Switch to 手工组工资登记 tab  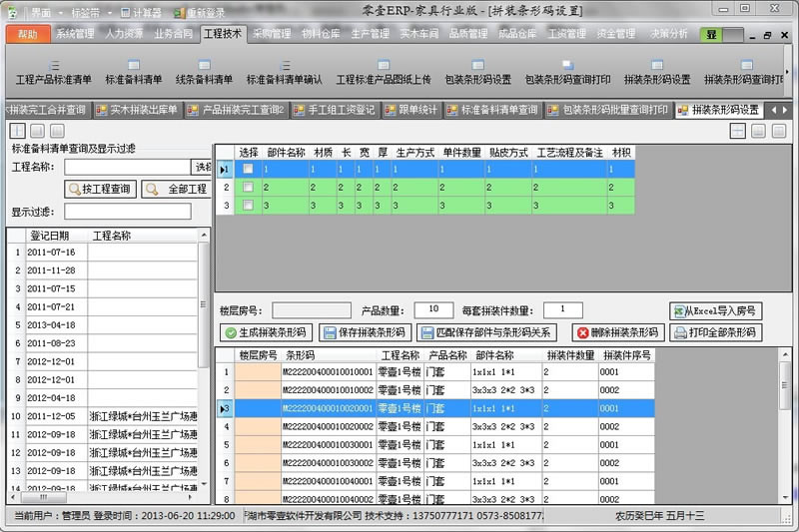click(x=336, y=110)
